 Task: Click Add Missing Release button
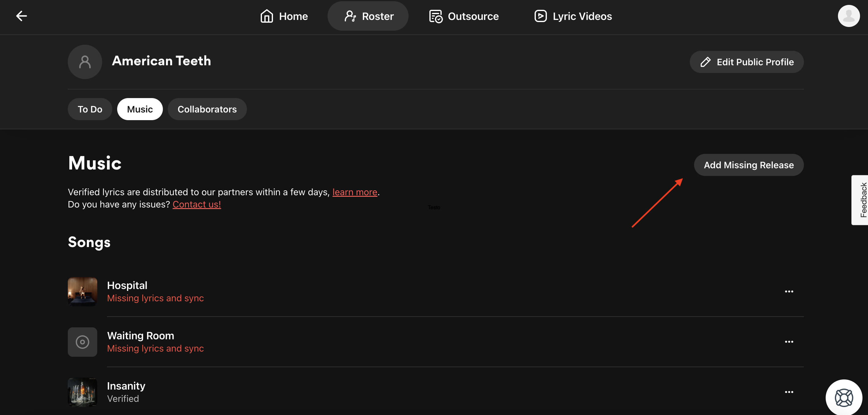coord(748,165)
